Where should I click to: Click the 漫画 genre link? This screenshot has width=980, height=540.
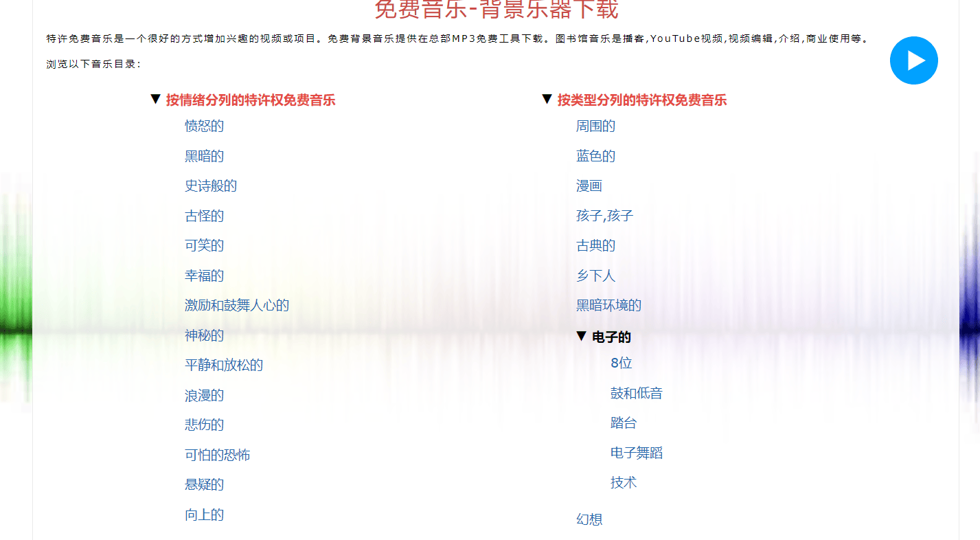point(589,186)
